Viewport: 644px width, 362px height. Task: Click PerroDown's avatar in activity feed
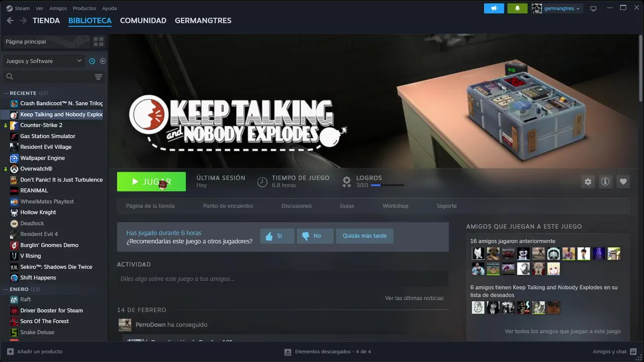125,325
